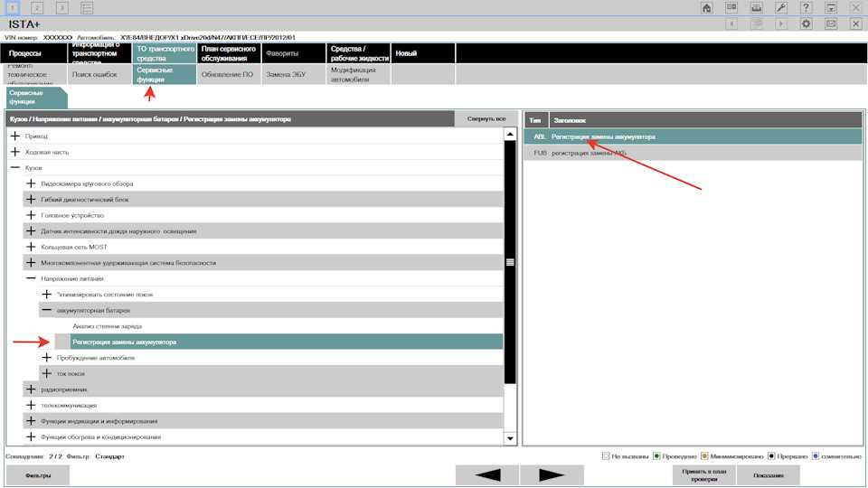Click the session tab numbered 2
The image size is (868, 488).
pos(38,7)
